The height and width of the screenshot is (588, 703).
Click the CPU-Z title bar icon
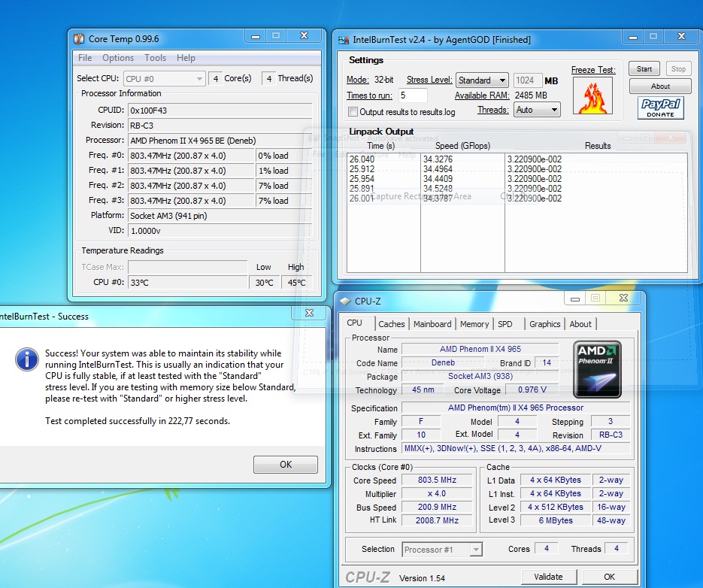[x=345, y=302]
